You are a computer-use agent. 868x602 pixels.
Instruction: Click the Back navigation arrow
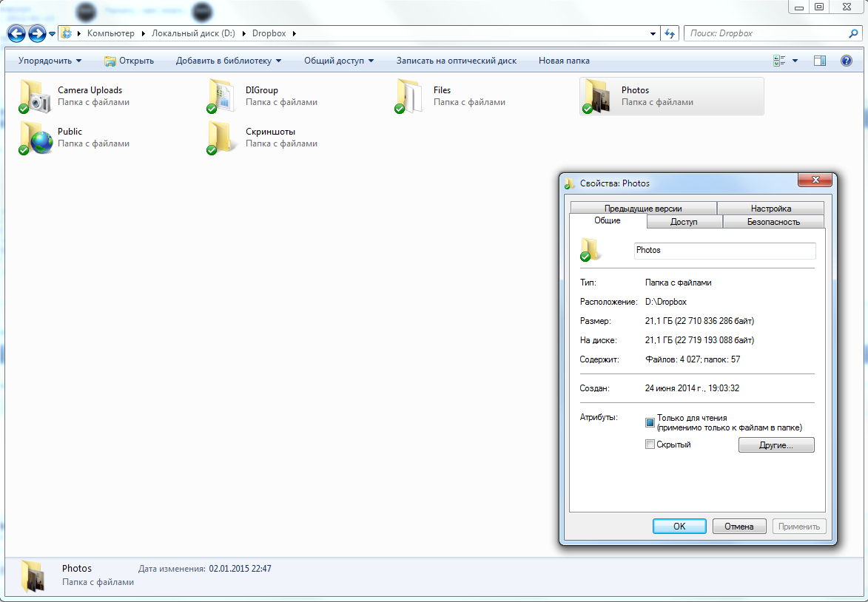17,33
